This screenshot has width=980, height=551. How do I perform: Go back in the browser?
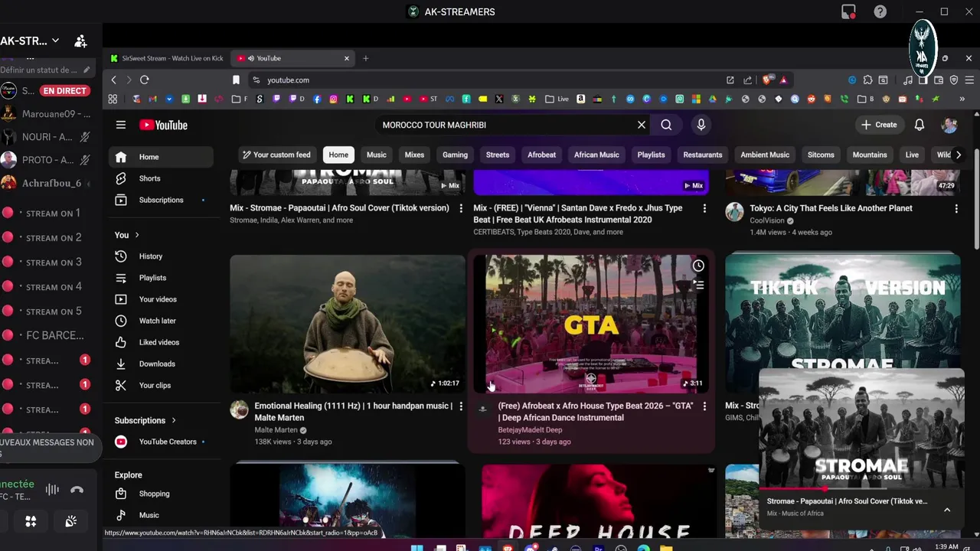[x=114, y=80]
